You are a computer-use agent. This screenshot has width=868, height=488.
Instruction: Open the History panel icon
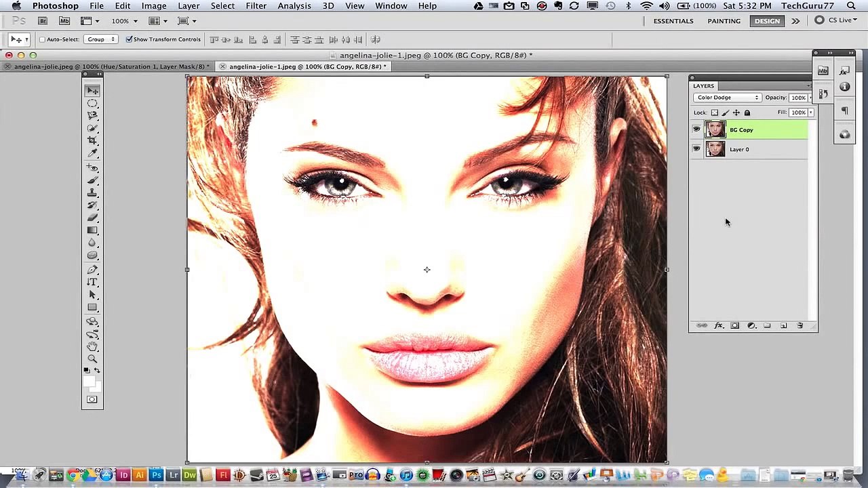pos(823,94)
